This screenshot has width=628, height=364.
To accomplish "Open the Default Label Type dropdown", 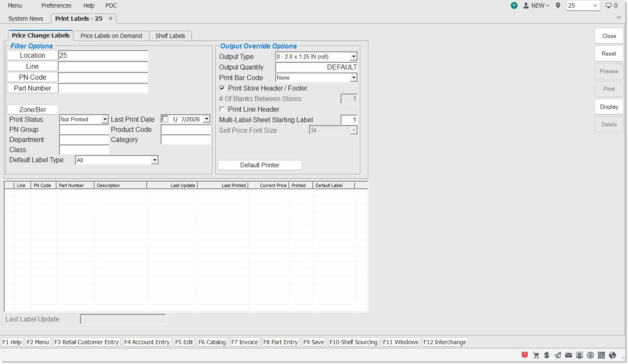I will pos(155,160).
